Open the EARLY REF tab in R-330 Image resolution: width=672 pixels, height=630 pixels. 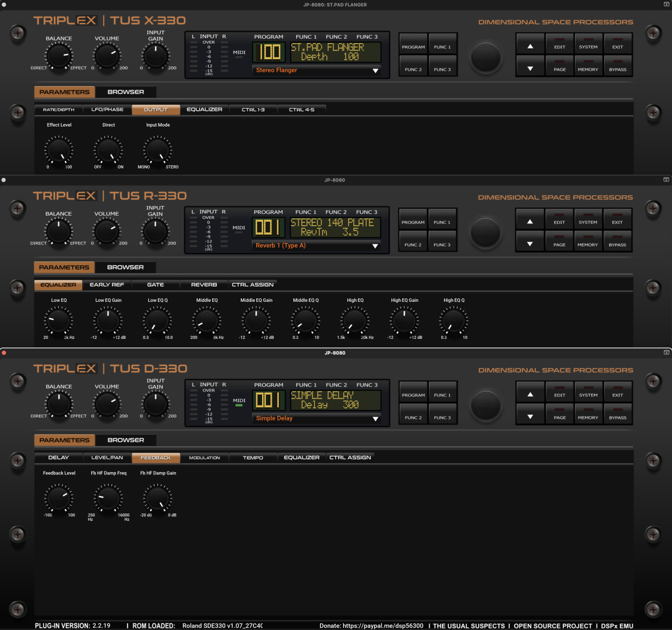coord(107,285)
